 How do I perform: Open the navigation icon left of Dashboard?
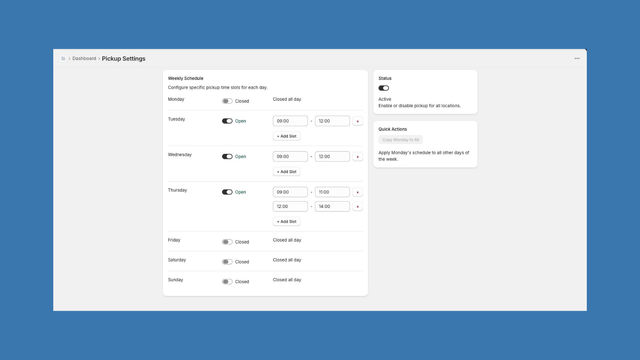[x=63, y=58]
